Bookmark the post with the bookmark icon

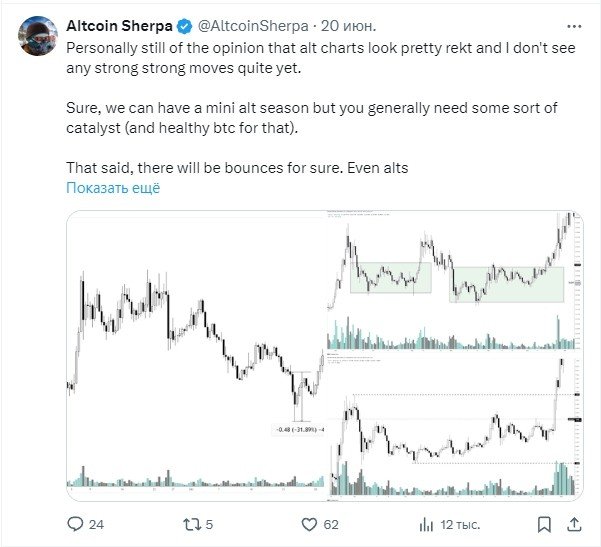pos(545,523)
